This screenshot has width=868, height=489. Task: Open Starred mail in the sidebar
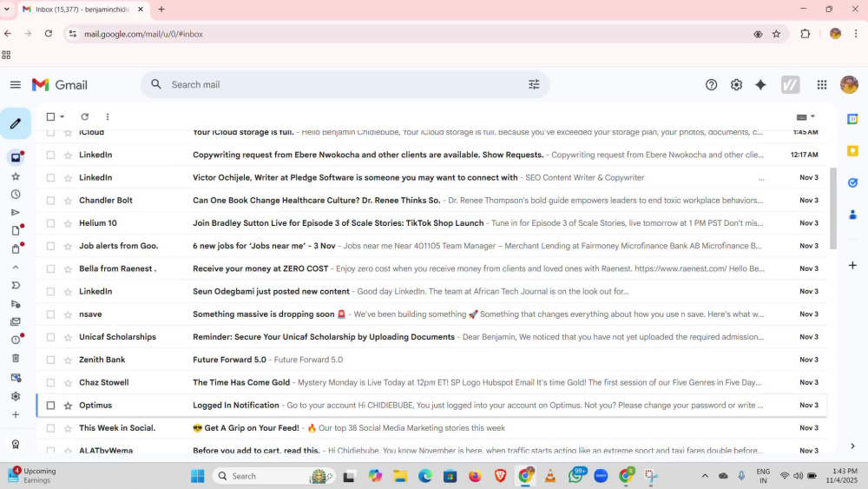(16, 176)
